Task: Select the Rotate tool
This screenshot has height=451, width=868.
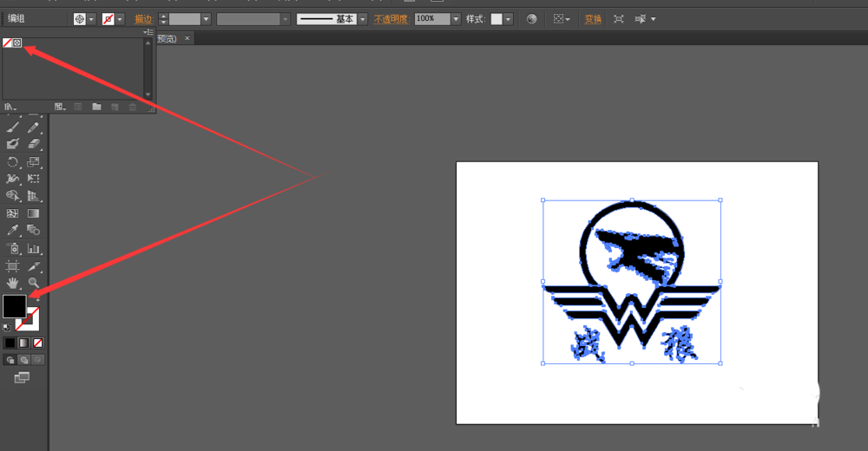Action: [x=13, y=161]
